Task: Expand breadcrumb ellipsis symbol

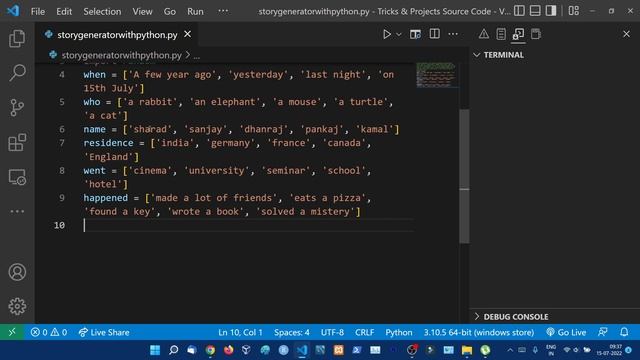Action: 197,55
